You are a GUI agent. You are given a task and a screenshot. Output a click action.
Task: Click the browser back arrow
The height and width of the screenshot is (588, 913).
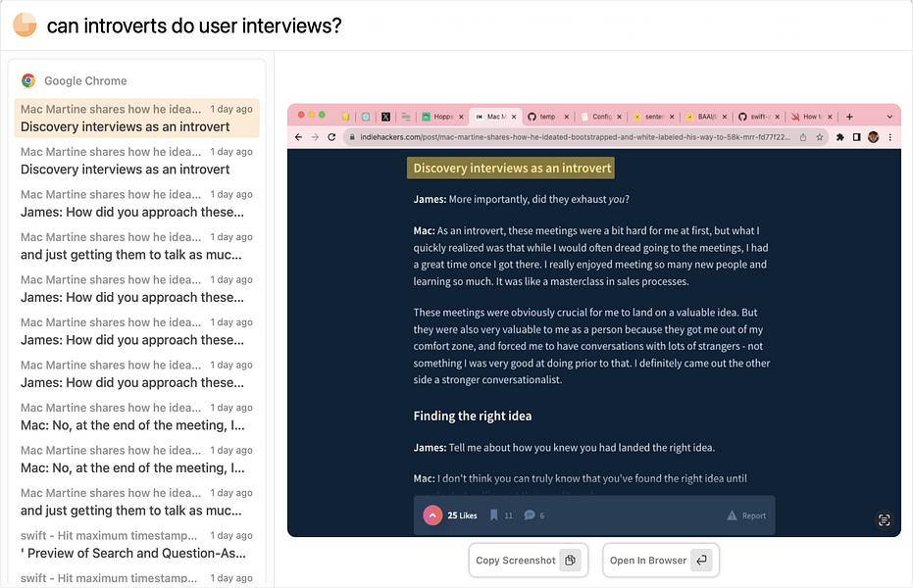(298, 137)
